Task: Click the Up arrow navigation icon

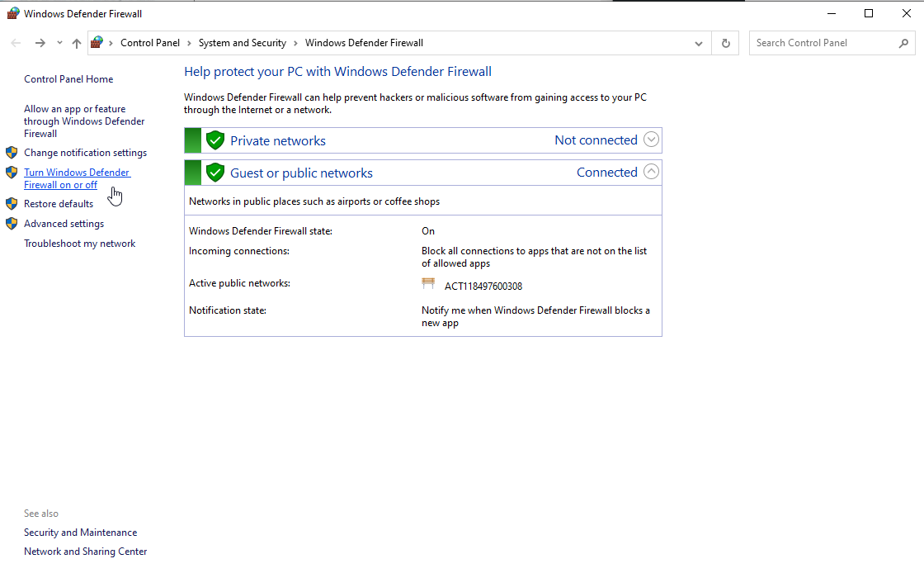Action: tap(76, 42)
